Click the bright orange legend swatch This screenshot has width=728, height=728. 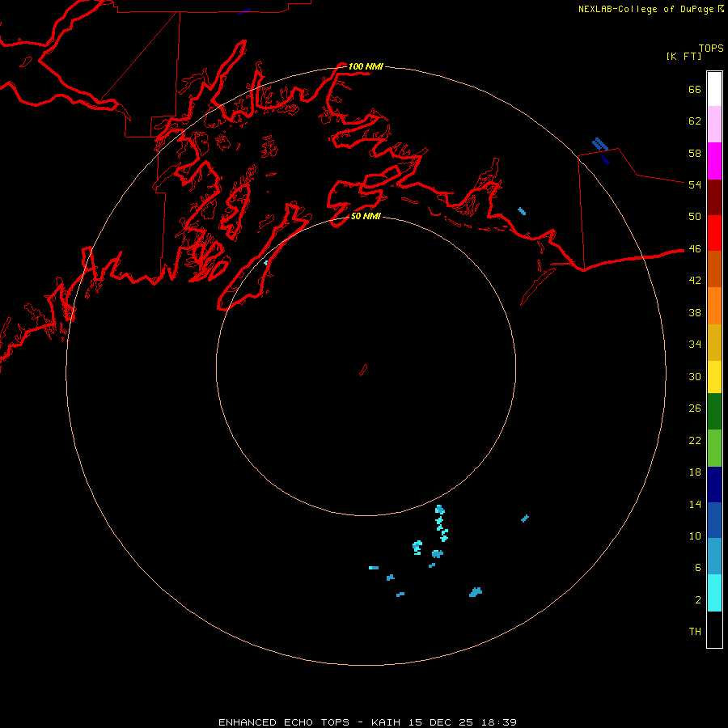(x=714, y=306)
